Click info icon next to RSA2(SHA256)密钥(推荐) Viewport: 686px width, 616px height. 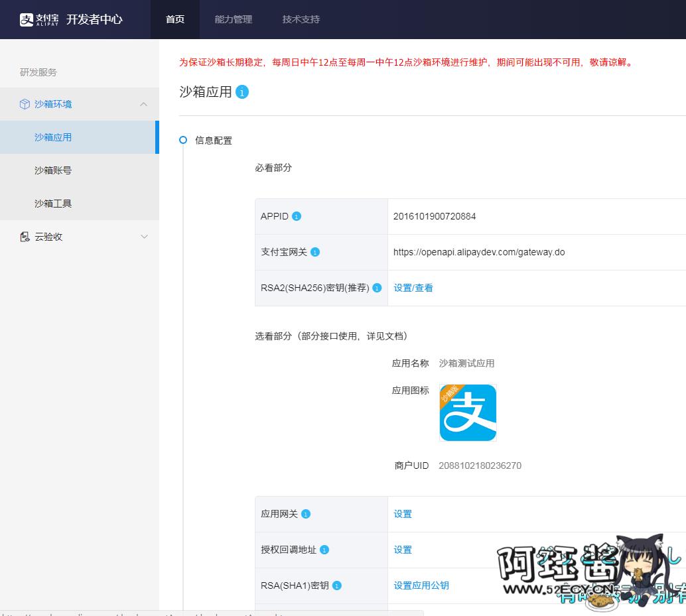(x=377, y=288)
